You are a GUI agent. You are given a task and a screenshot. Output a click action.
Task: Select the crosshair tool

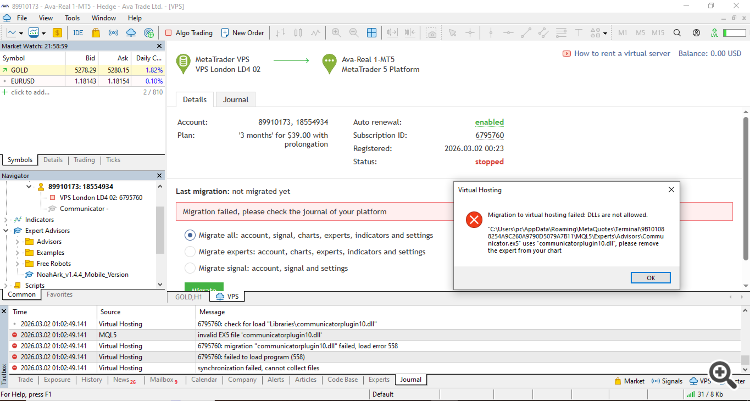[x=470, y=33]
